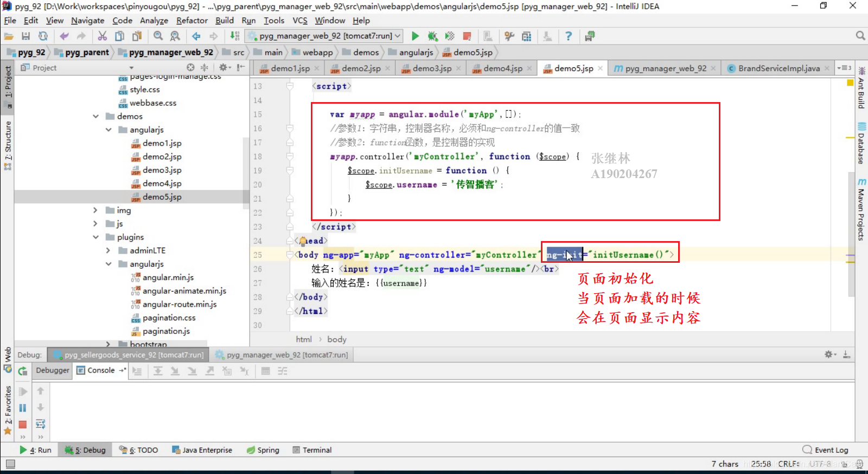
Task: Toggle the Maven Projects side panel
Action: click(x=861, y=210)
